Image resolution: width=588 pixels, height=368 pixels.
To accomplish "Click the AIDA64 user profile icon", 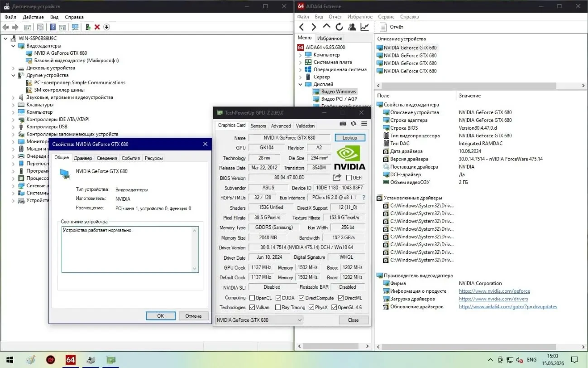I will (352, 27).
